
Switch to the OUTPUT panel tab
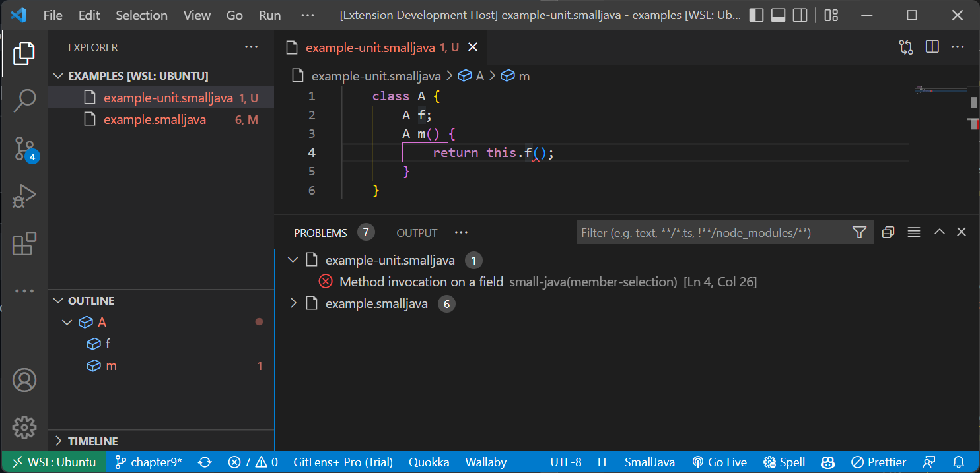point(417,233)
